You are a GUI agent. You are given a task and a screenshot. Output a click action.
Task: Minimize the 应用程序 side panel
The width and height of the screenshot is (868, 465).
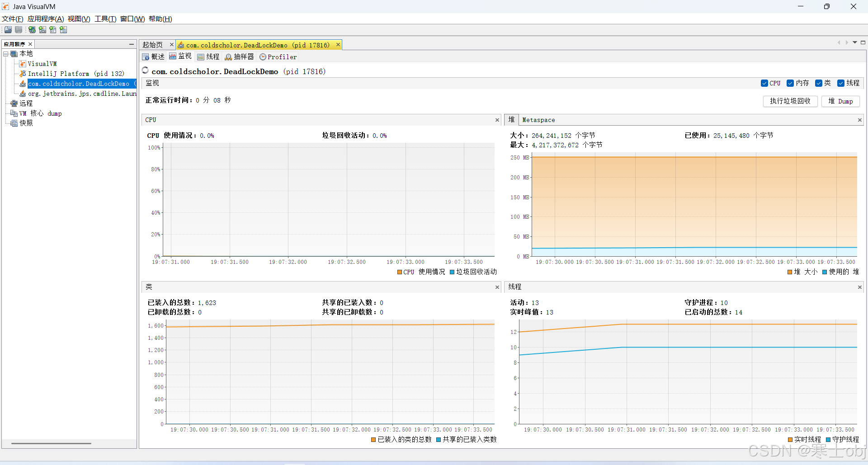[x=132, y=44]
